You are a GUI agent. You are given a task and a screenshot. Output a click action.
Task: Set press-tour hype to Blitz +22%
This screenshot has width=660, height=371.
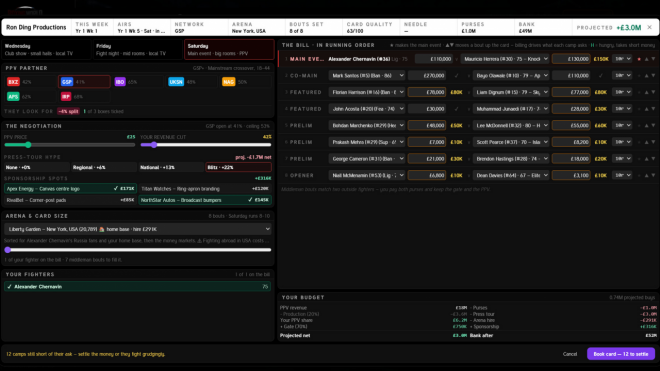coord(238,167)
